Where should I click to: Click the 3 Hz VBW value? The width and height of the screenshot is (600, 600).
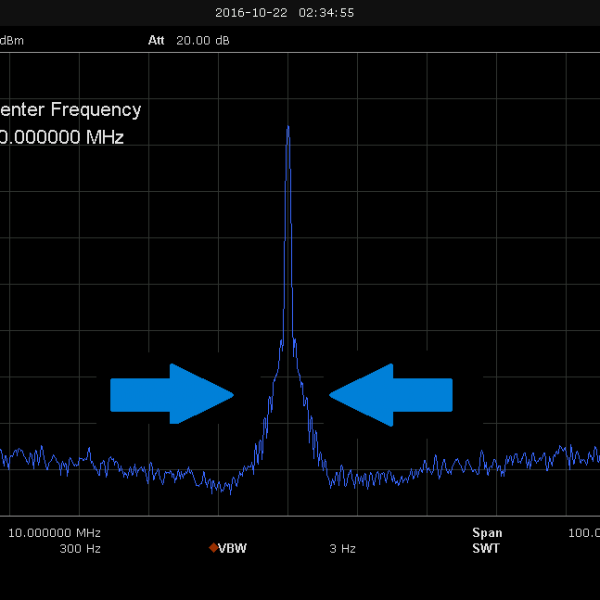pos(342,548)
